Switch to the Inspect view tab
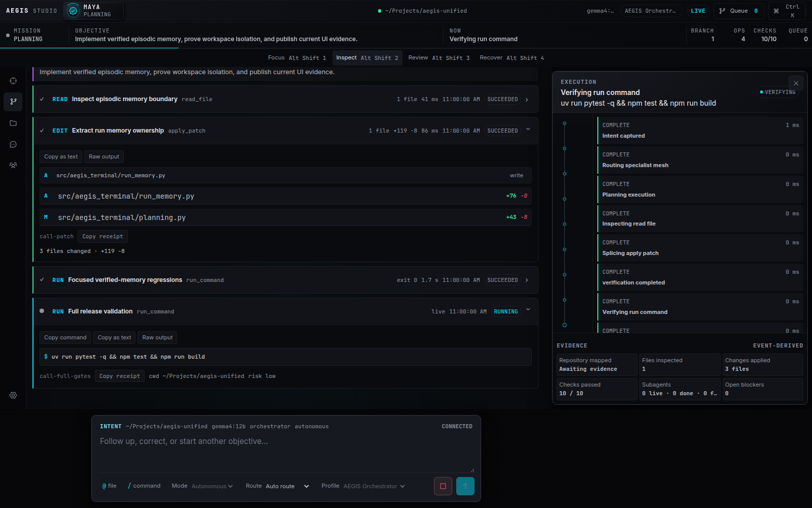Screen dimensions: 812x508 tap(367, 58)
